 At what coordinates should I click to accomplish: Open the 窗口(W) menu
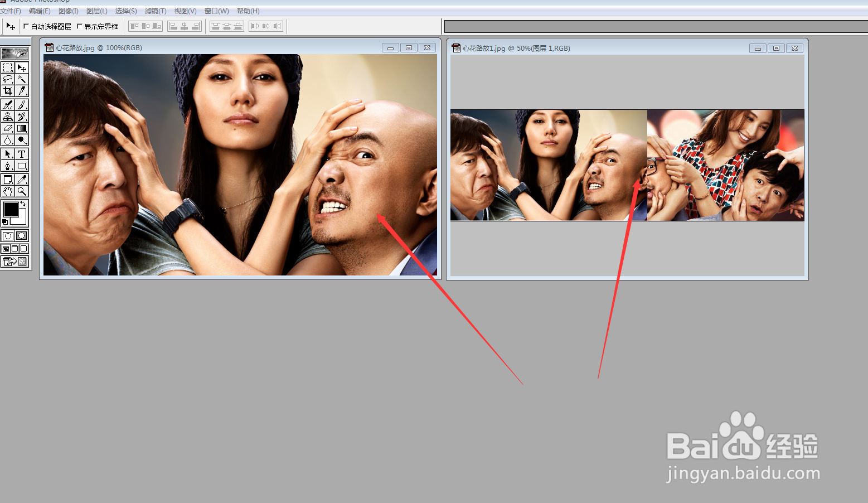tap(217, 11)
